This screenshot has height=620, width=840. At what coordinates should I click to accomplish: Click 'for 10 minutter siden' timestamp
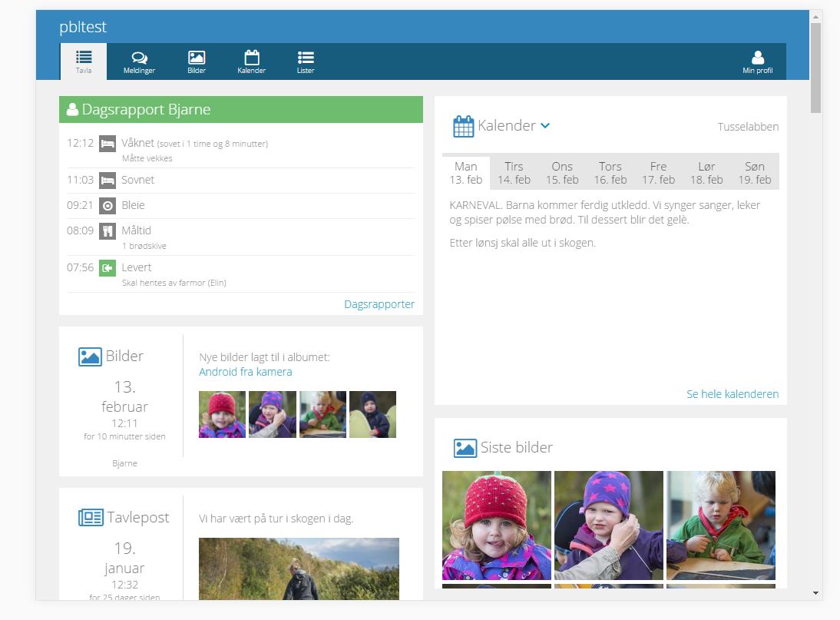coord(124,436)
